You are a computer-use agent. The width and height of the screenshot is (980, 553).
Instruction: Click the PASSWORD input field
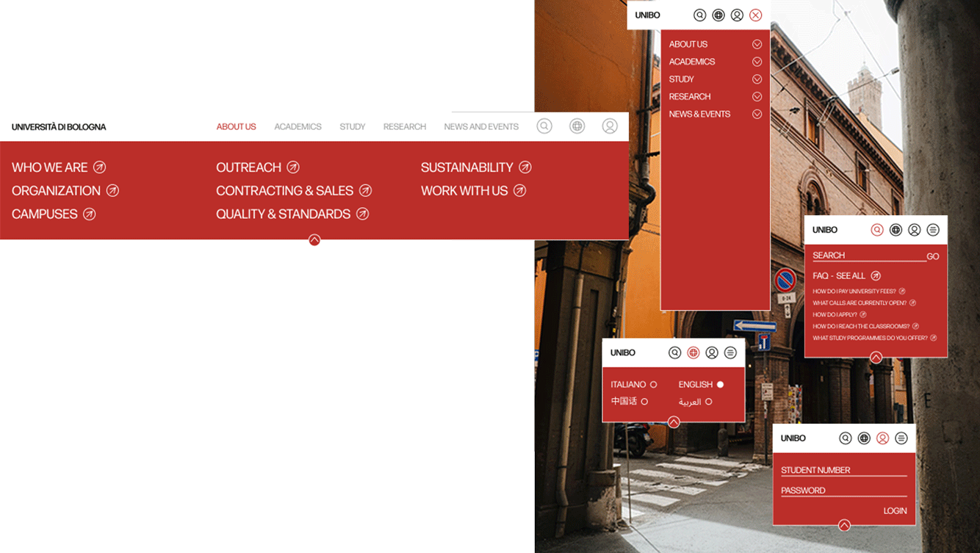tap(844, 491)
